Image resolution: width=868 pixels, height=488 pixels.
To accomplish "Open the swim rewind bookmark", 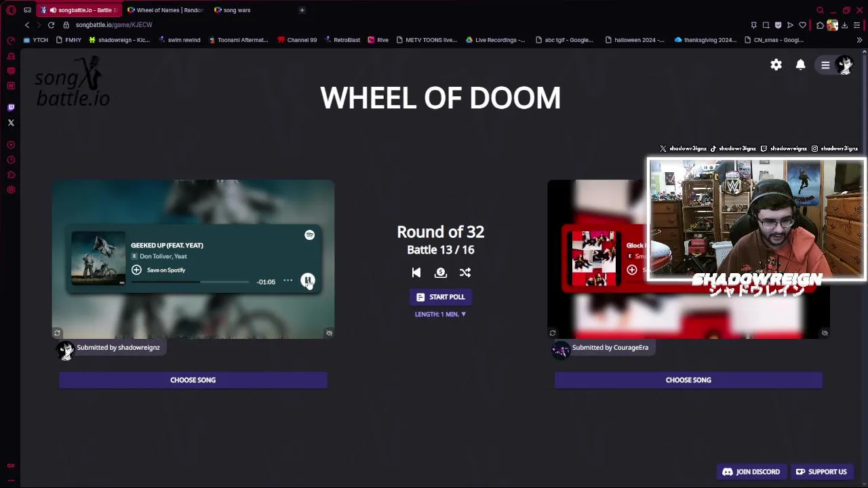I will pyautogui.click(x=179, y=40).
